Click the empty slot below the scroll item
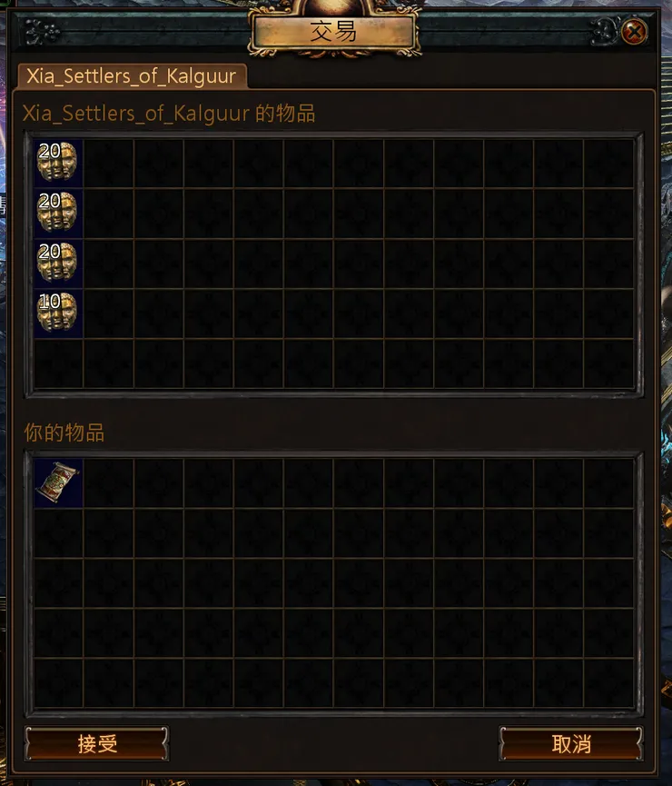The height and width of the screenshot is (786, 672). point(58,532)
